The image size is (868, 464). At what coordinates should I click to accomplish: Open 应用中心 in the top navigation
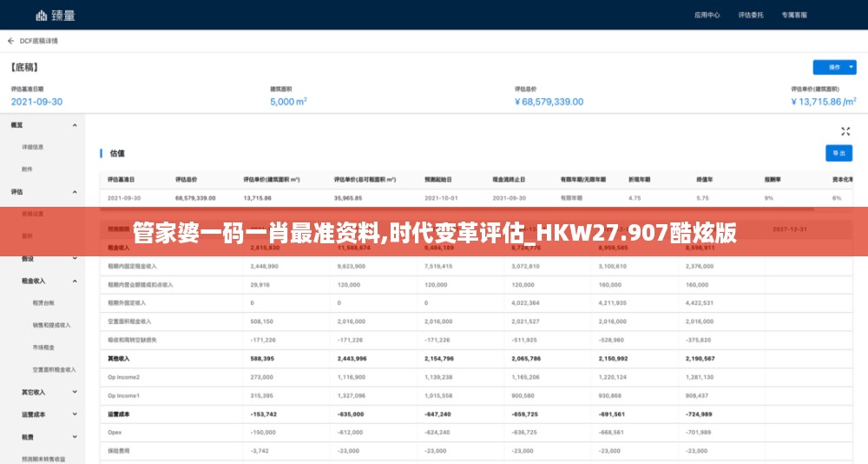pyautogui.click(x=707, y=15)
